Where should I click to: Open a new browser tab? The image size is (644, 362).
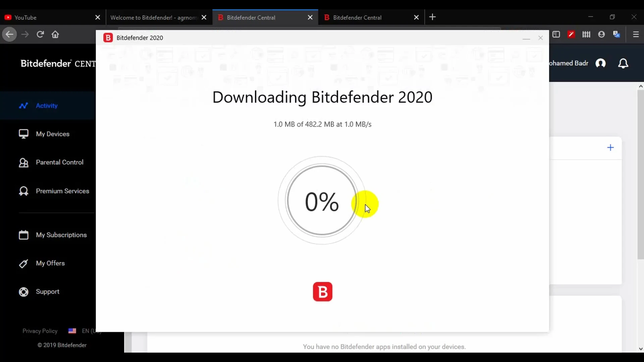(x=433, y=17)
